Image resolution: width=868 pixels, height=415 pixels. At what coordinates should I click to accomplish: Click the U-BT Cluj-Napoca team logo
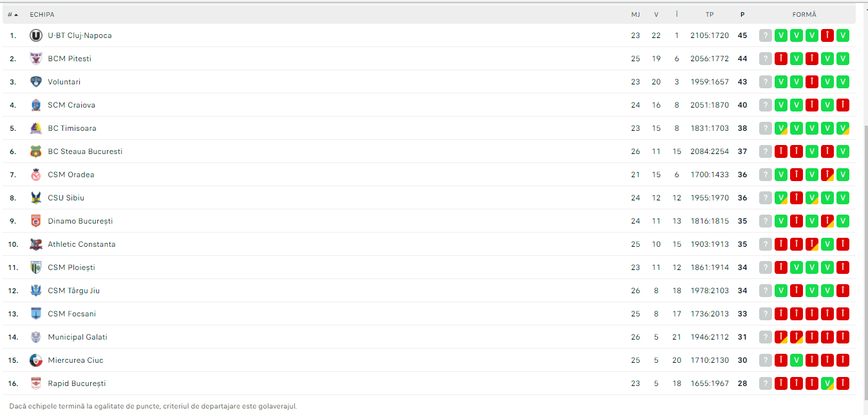pyautogui.click(x=36, y=35)
